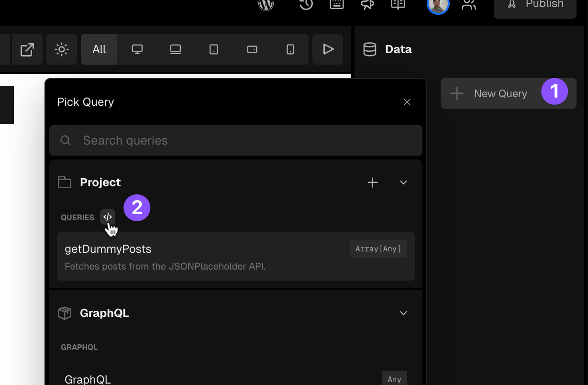Image resolution: width=588 pixels, height=385 pixels.
Task: Click the JSONPlaceholder API description text
Action: tap(165, 266)
